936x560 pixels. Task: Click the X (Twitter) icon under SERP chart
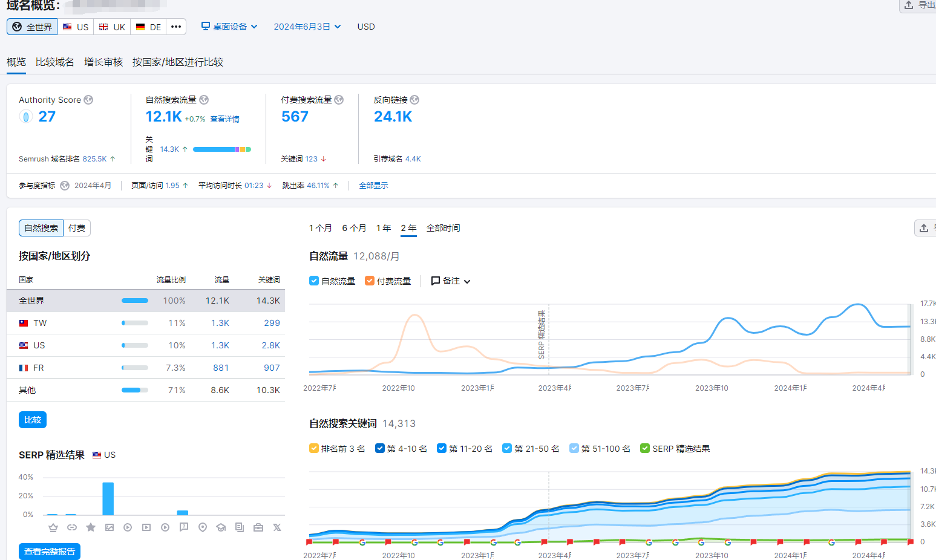point(277,527)
